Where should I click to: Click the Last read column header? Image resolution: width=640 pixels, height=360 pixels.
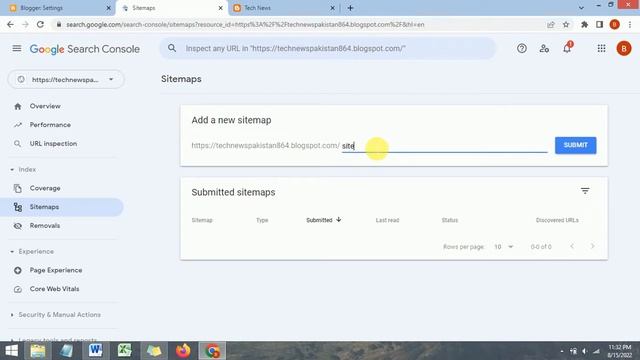(387, 220)
